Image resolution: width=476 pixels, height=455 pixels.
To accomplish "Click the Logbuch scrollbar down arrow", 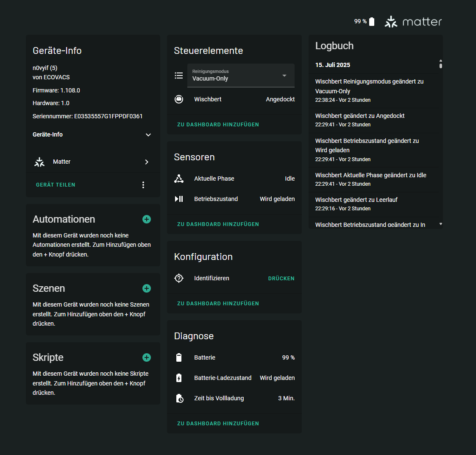I will [x=441, y=224].
